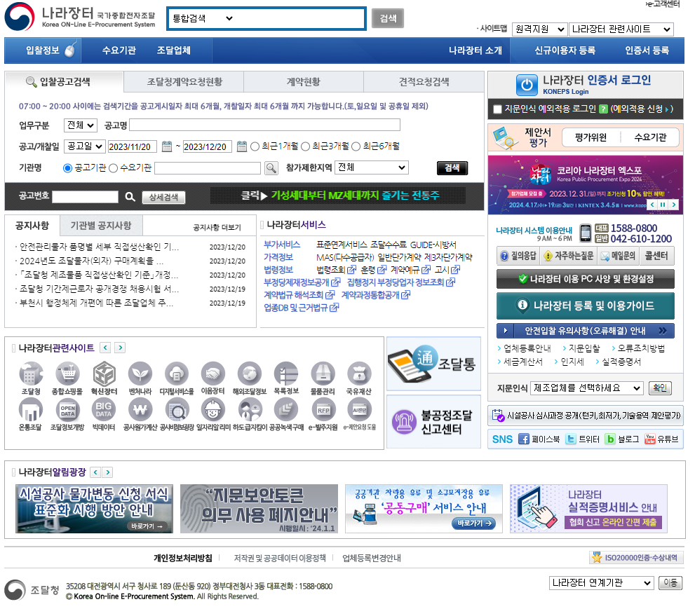The image size is (695, 616).
Task: Open the end date calendar icon
Action: pos(241,146)
